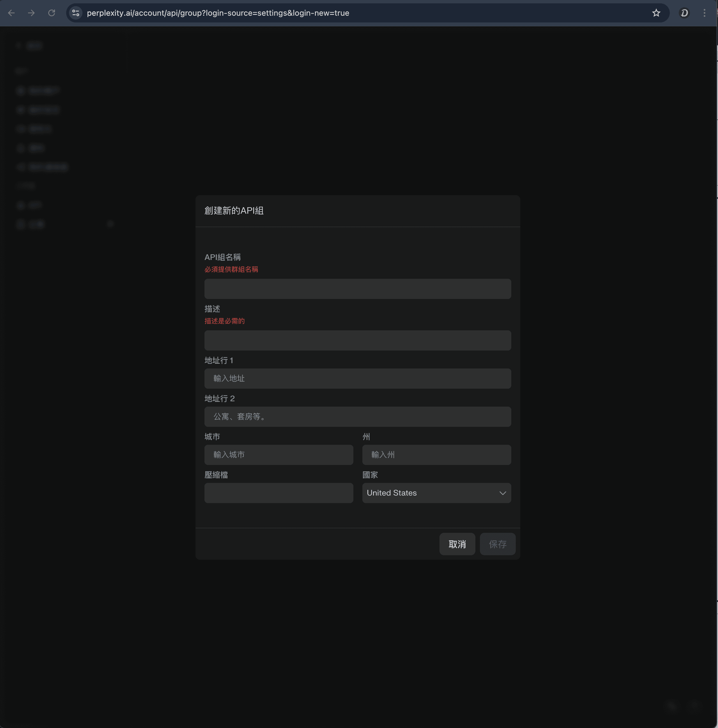Click the chevron arrow on country selector
The image size is (718, 728).
pos(502,493)
